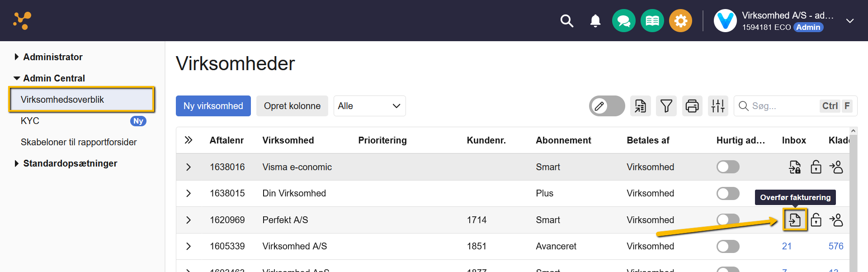868x272 pixels.
Task: Toggle Hurtig adgang for Din Virksomhed
Action: (728, 194)
